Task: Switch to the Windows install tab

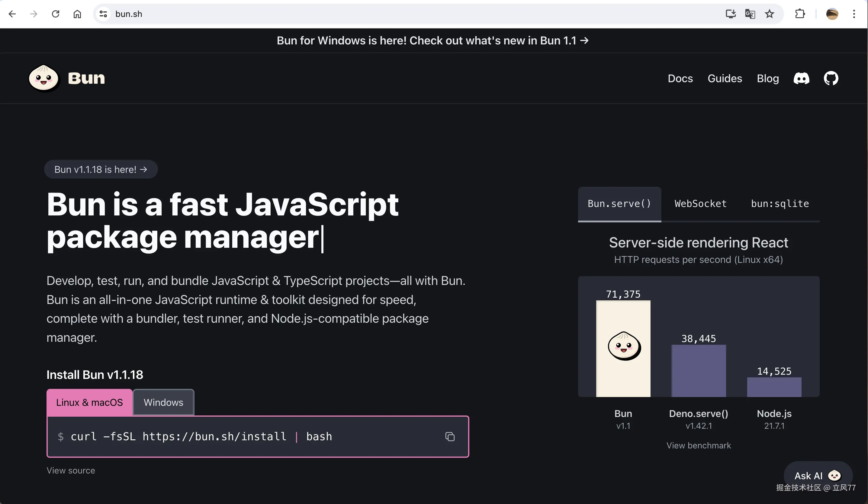Action: point(164,402)
